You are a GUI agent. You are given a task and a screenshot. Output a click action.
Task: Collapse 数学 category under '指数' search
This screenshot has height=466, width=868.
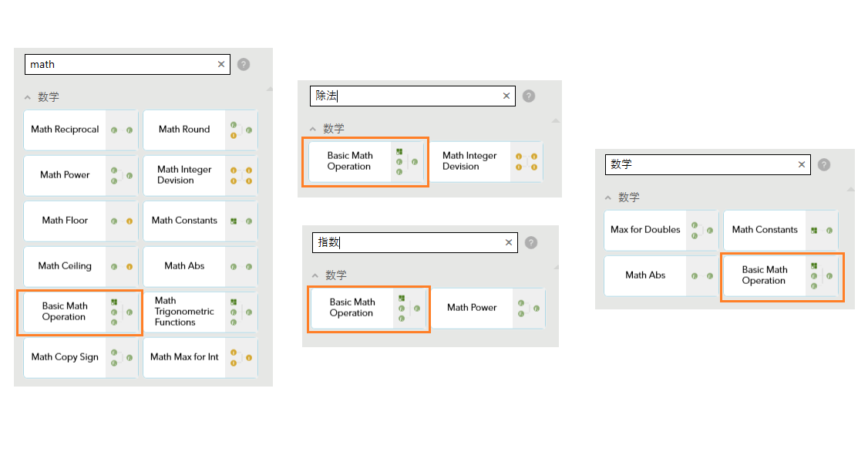(x=315, y=275)
